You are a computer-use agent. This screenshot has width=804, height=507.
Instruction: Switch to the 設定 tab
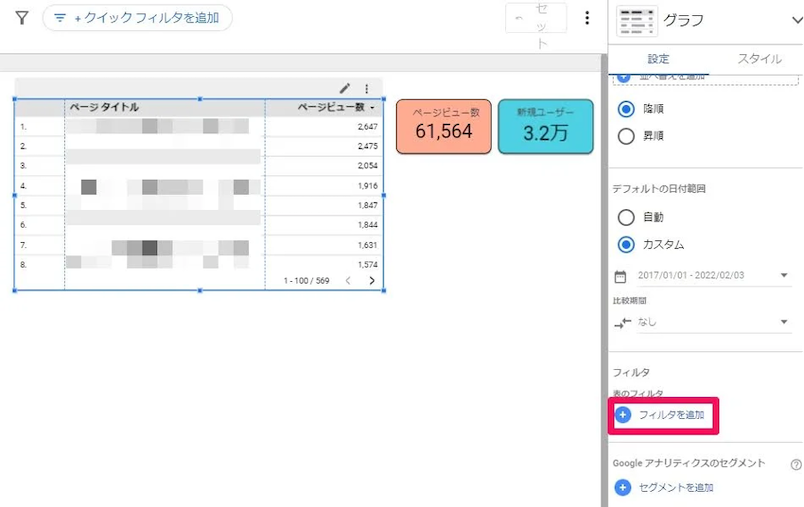point(659,59)
